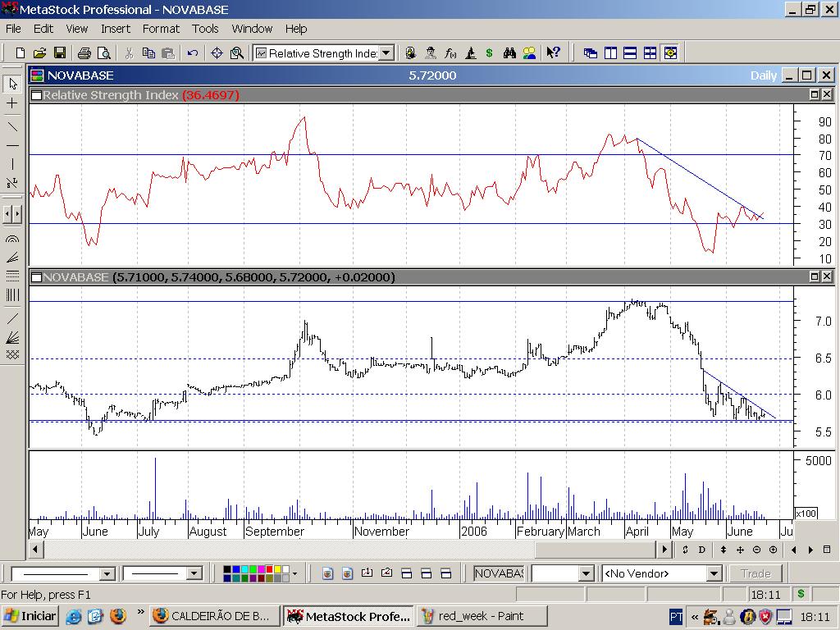Click the Save floppy disk icon

pos(60,53)
